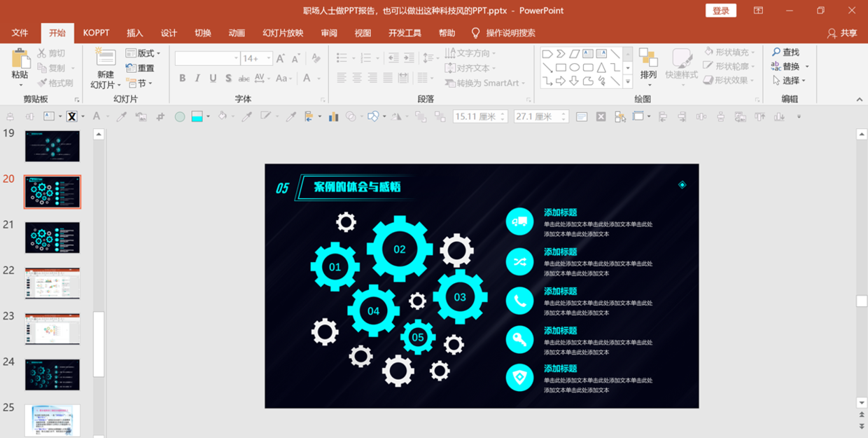Toggle bold formatting (B)

pos(183,78)
